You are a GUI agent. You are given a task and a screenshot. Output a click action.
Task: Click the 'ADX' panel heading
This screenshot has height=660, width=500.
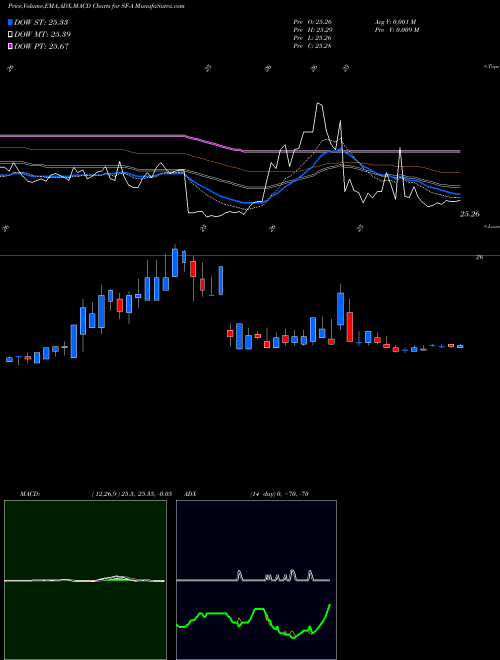tap(190, 494)
